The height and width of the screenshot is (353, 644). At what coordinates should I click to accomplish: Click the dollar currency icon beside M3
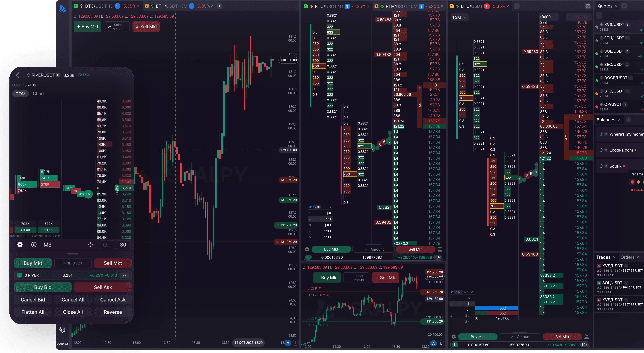coord(34,245)
